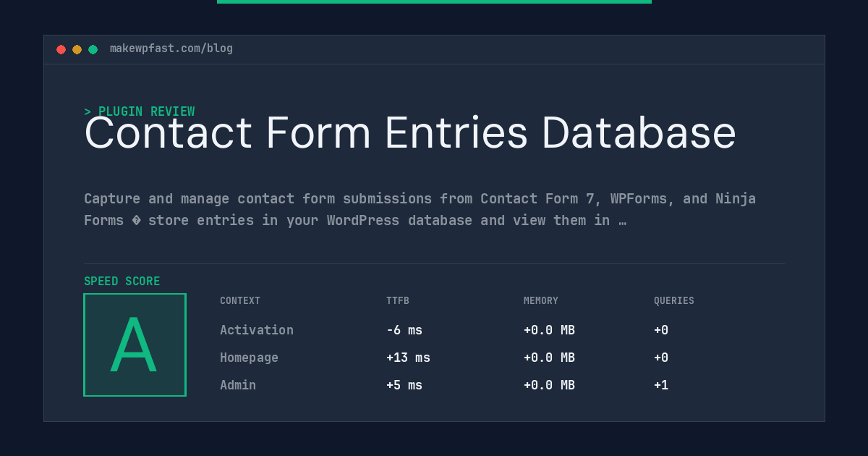The width and height of the screenshot is (868, 456).
Task: Select the Admin row label
Action: (x=238, y=385)
